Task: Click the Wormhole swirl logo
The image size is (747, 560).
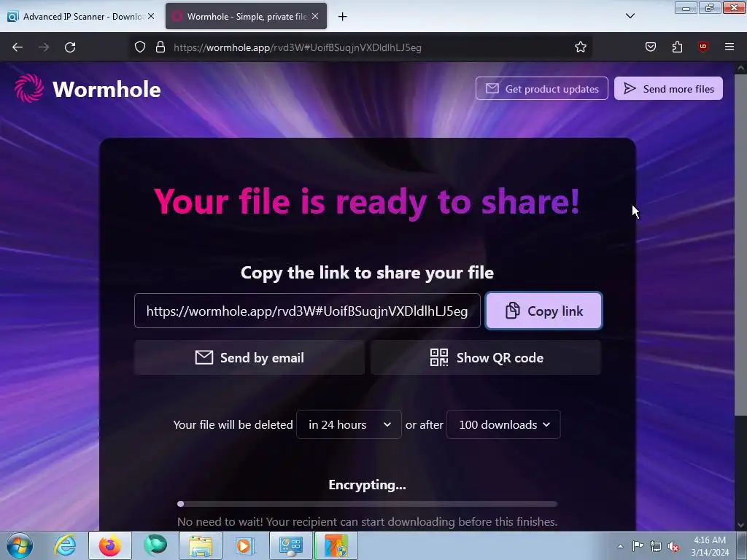Action: [29, 88]
